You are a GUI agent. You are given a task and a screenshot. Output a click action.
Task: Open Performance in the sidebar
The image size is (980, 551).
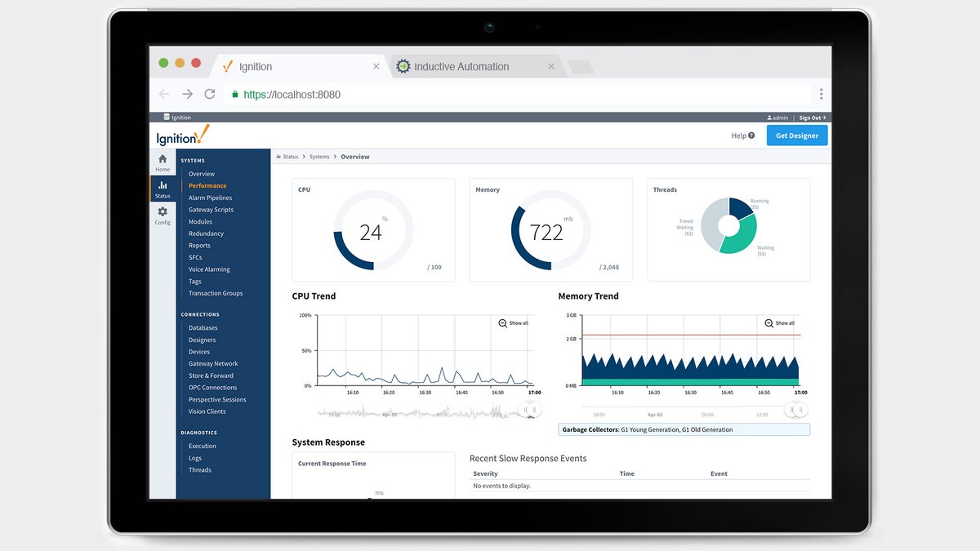pyautogui.click(x=207, y=186)
